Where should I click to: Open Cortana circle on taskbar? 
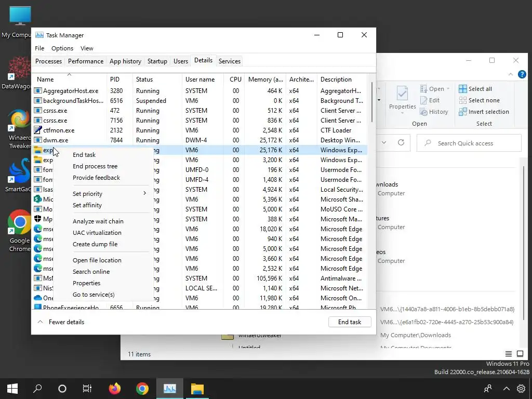[62, 389]
